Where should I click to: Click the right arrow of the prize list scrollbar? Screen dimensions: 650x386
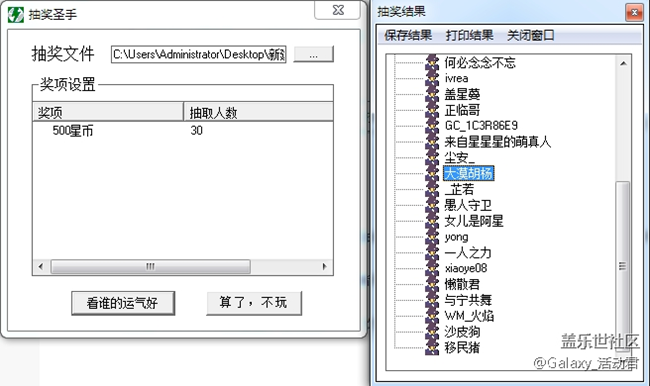click(325, 266)
